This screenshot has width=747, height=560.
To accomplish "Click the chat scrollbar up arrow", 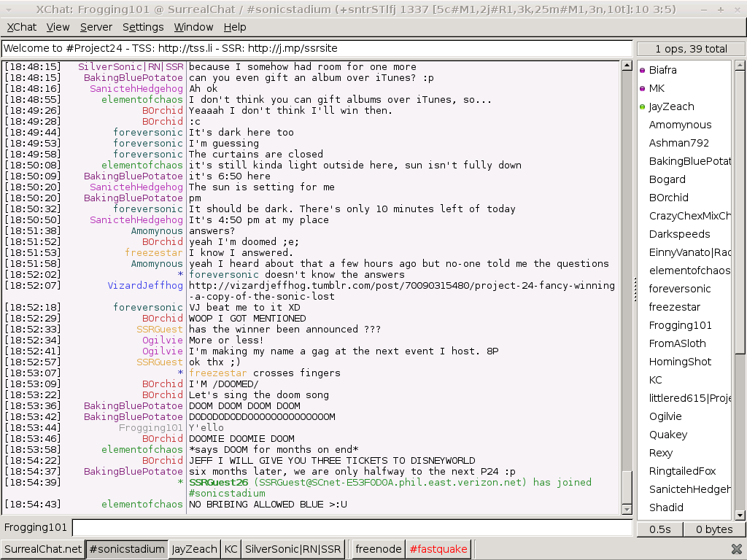I will tap(626, 66).
